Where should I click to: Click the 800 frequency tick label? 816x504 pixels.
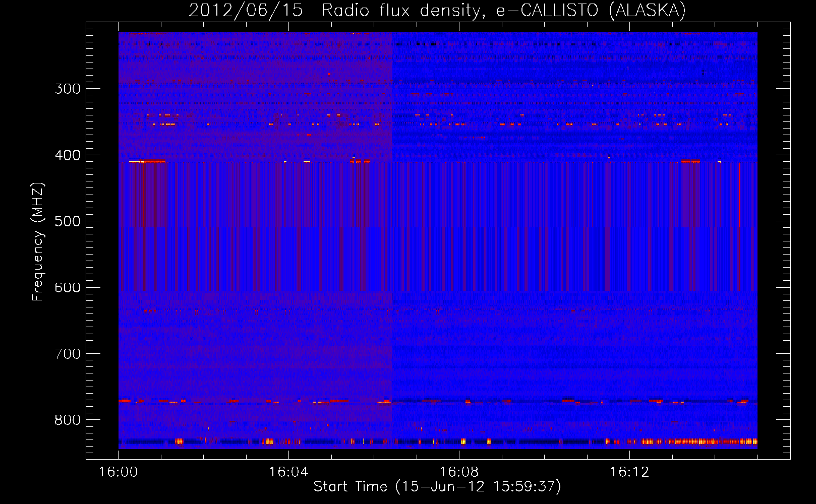(68, 420)
